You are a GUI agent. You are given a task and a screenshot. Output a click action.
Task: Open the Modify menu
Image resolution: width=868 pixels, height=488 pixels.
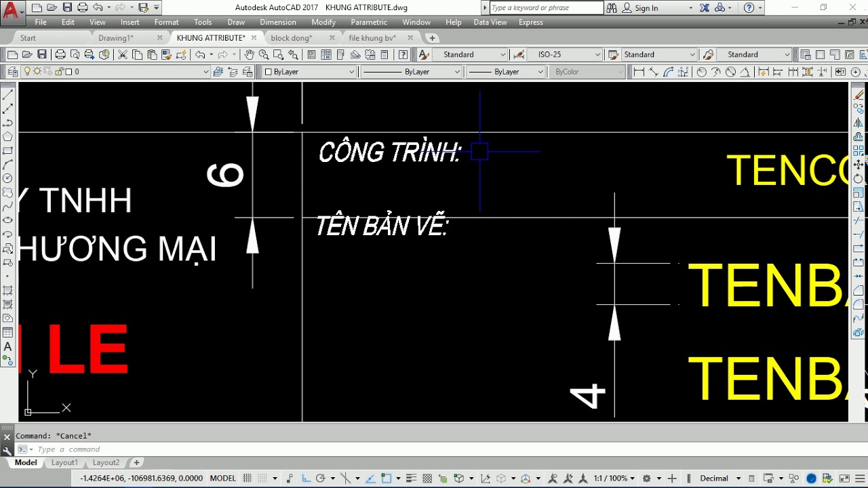[323, 22]
